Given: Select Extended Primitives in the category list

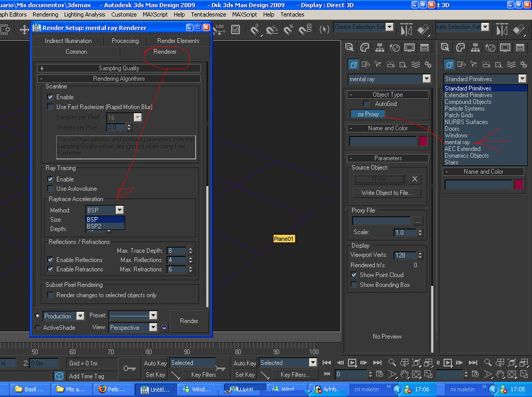Looking at the screenshot, I should [x=468, y=95].
